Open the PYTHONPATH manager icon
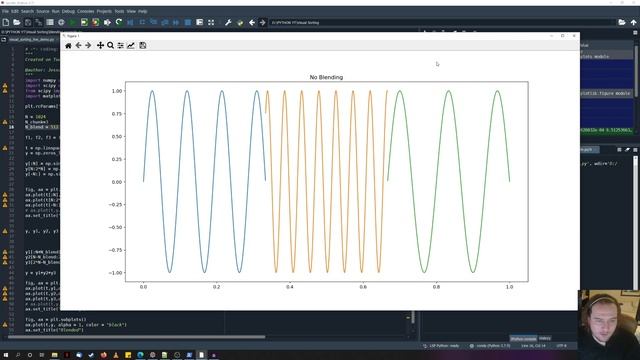The image size is (640, 360). [240, 22]
